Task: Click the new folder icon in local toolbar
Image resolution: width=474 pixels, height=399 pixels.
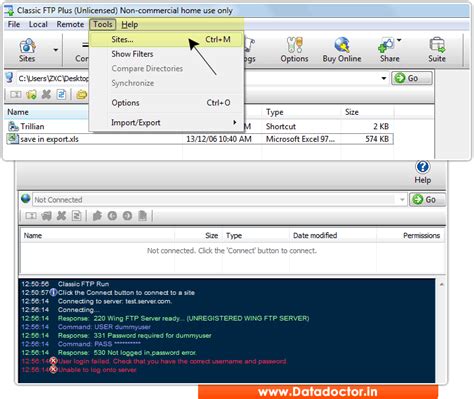Action: (x=31, y=95)
